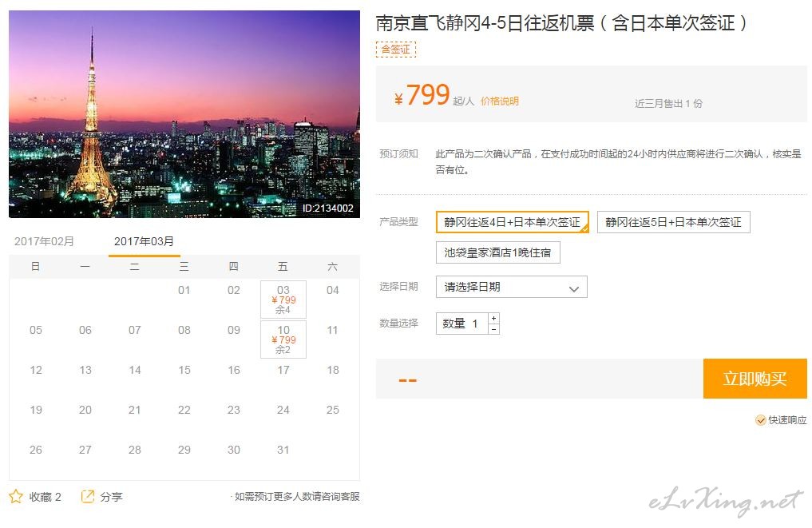This screenshot has width=812, height=528.
Task: Pick March 10 priced ¥799 in calendar
Action: [283, 339]
